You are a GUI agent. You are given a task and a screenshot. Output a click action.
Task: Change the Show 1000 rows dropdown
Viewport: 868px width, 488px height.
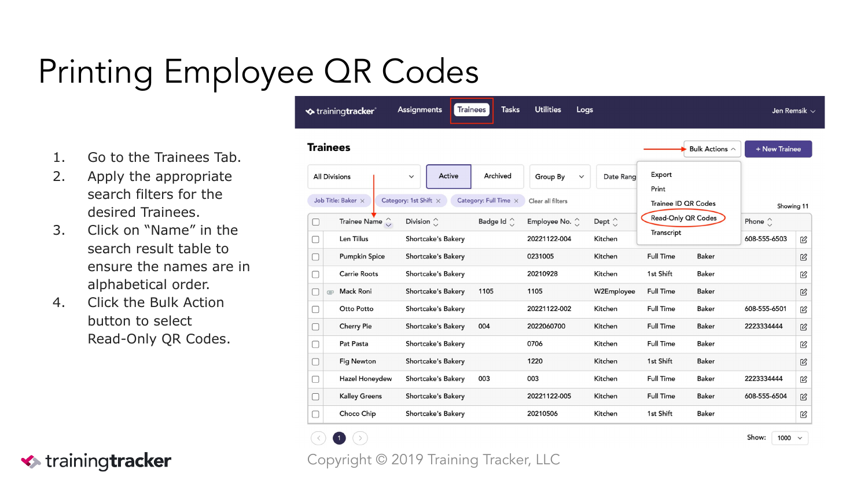coord(790,438)
